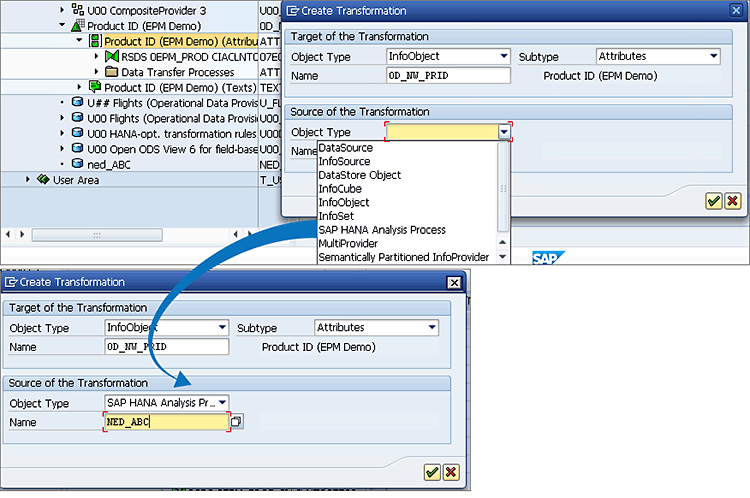Close the upper Create Transformation dialog
The height and width of the screenshot is (498, 750).
736,10
